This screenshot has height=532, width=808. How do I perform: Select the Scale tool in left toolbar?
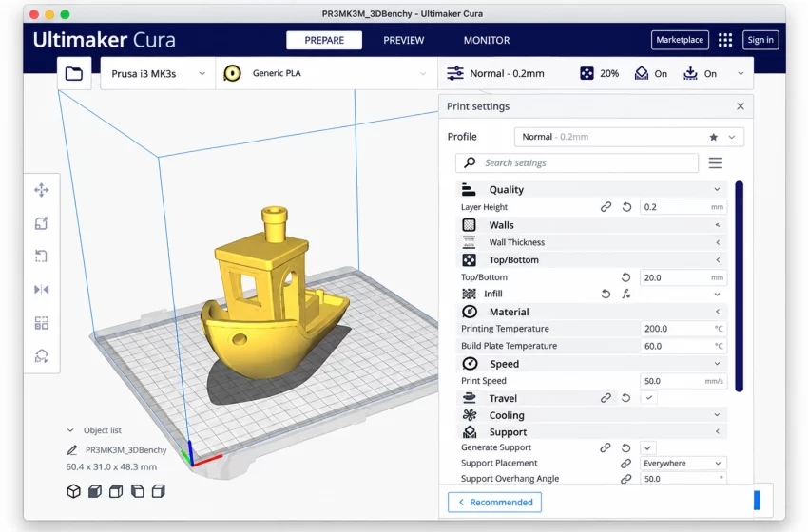pyautogui.click(x=42, y=223)
